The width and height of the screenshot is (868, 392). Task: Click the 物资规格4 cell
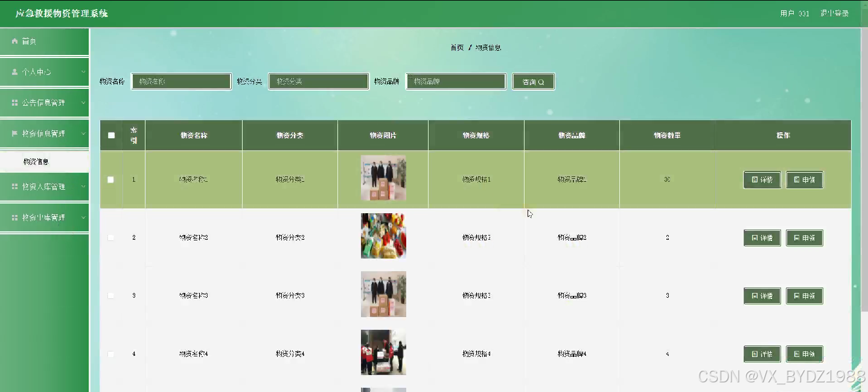coord(476,353)
